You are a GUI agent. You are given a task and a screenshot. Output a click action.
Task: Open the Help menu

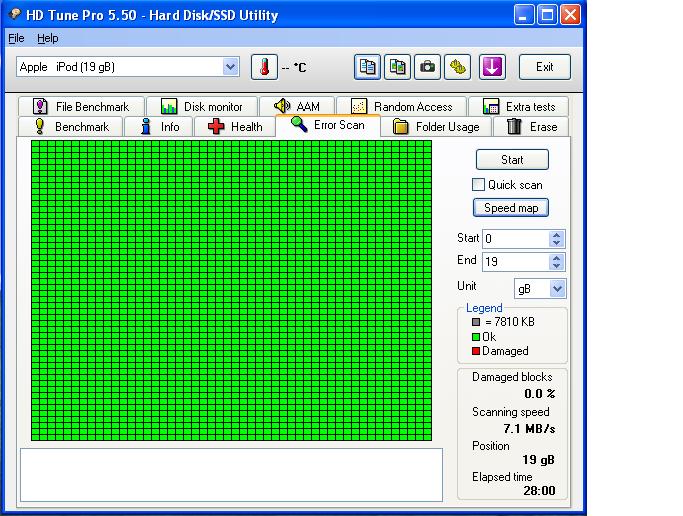(47, 38)
